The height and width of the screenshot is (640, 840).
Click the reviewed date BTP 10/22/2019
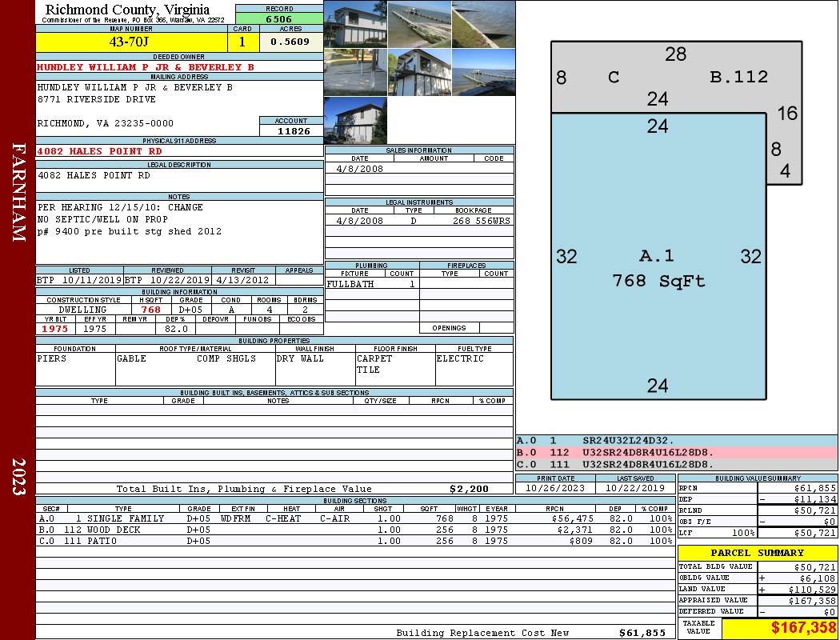[x=167, y=279]
